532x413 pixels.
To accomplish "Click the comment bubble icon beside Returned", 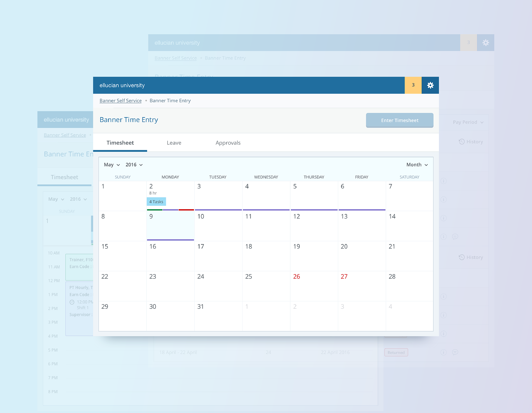I will tap(455, 352).
